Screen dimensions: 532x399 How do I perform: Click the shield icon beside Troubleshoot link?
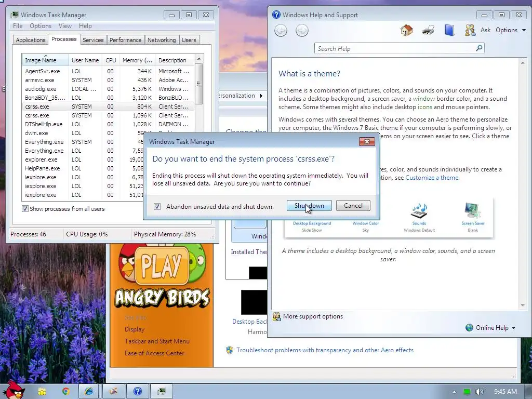[230, 350]
